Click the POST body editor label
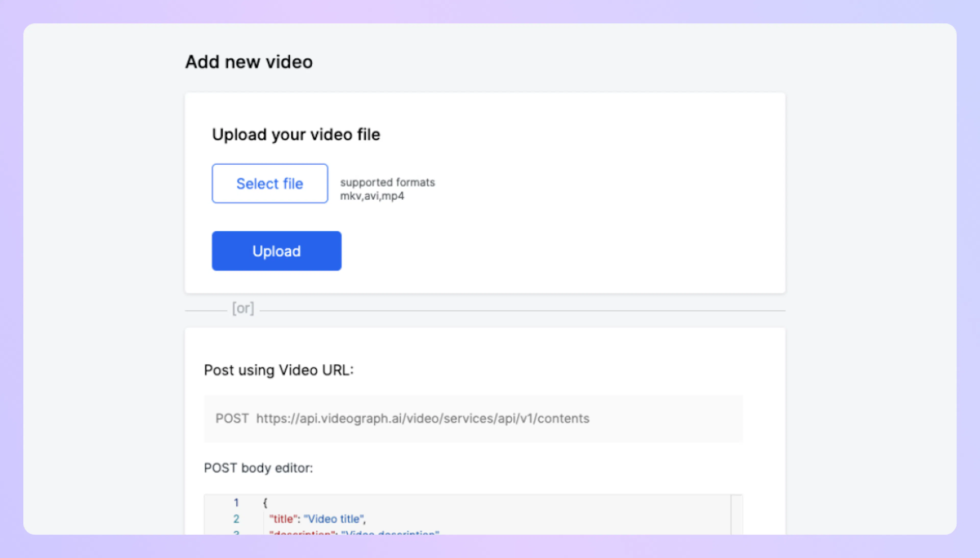The image size is (980, 558). click(258, 468)
